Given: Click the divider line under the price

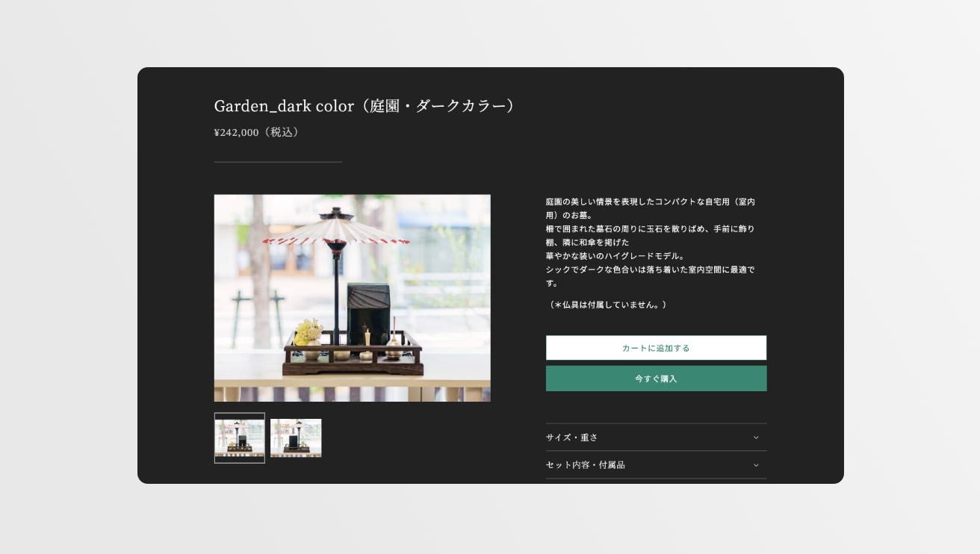Looking at the screenshot, I should point(278,162).
